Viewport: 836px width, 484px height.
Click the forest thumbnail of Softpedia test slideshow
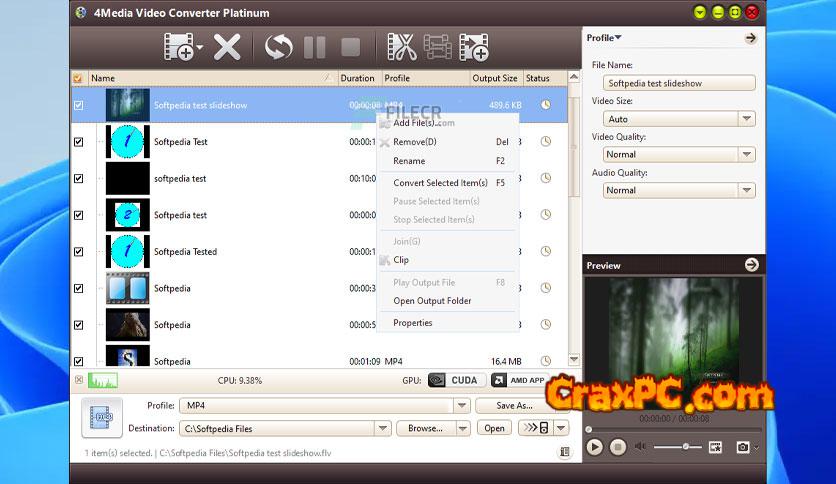pyautogui.click(x=127, y=105)
